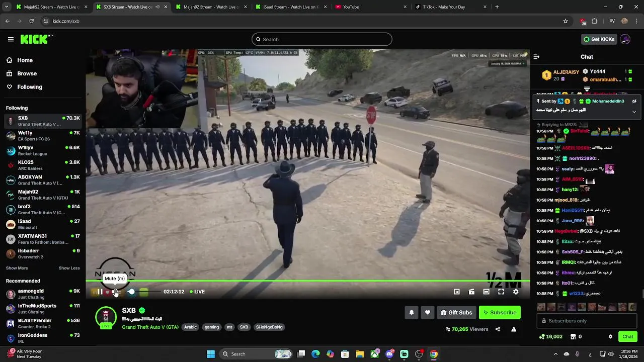Image resolution: width=644 pixels, height=362 pixels.
Task: Open KLO25 ARC Raiders channel
Action: [43, 165]
